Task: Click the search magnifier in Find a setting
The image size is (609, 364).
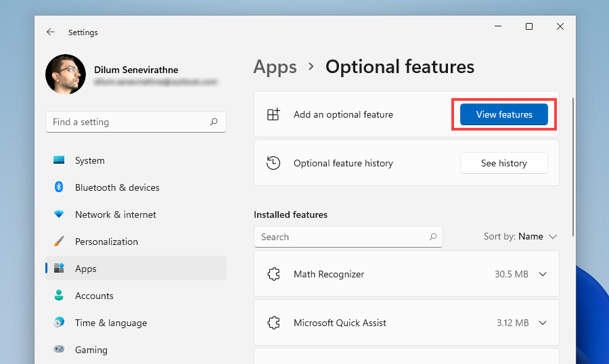Action: click(x=214, y=122)
